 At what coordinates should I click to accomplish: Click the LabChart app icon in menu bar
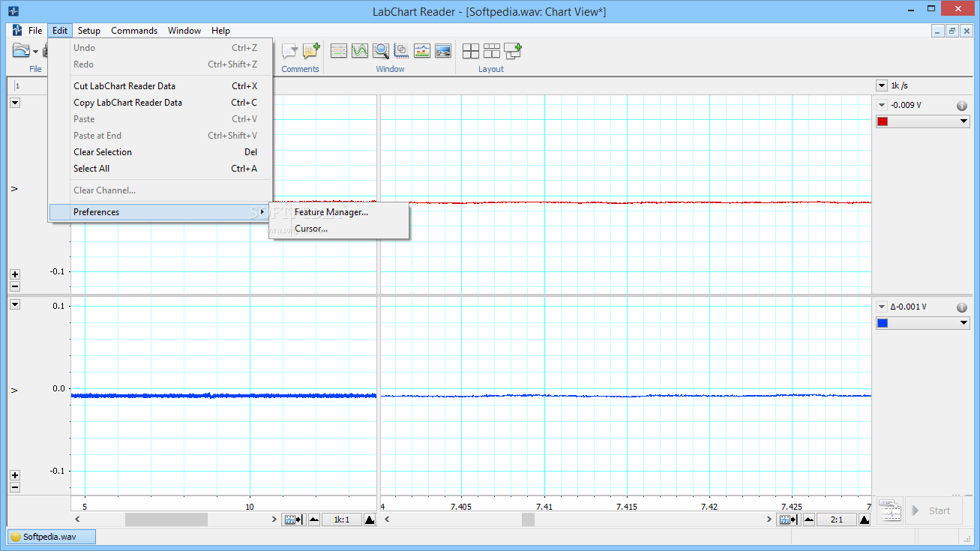click(17, 31)
